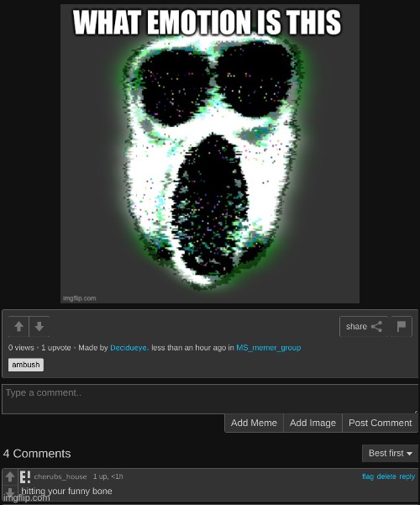420x505 pixels.
Task: Flag the cherubs_house comment
Action: (x=368, y=476)
